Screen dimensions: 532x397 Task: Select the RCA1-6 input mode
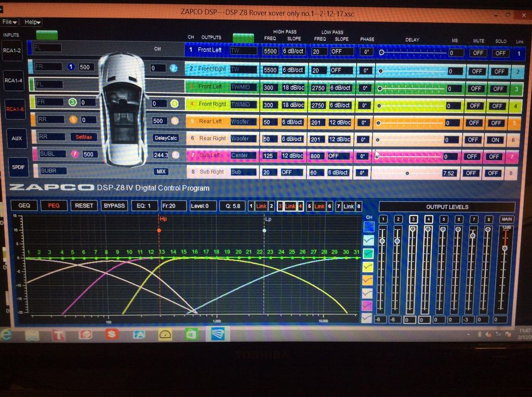15,109
